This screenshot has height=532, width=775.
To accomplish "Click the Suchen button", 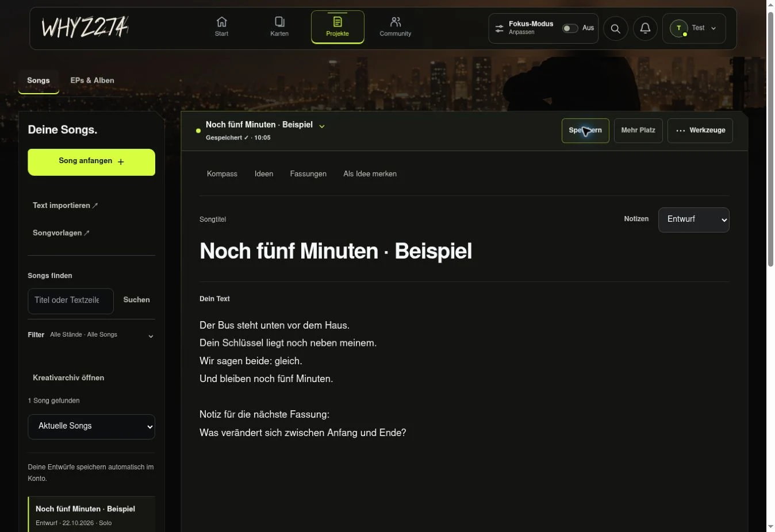I will point(136,300).
